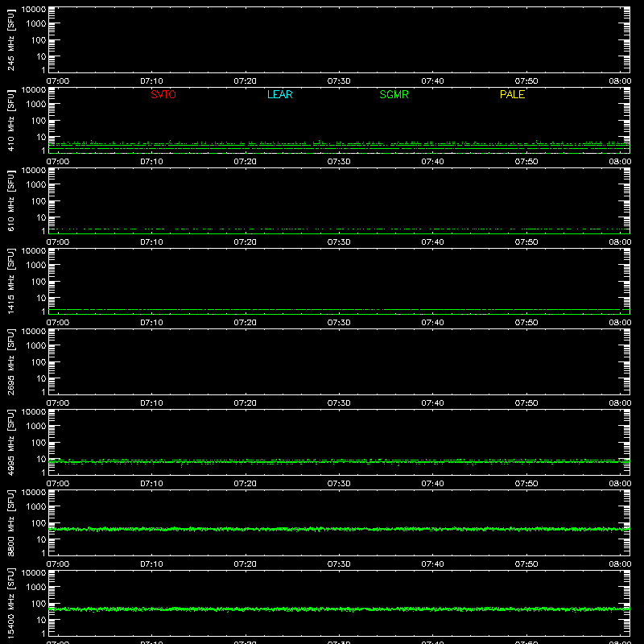Select the "2695 MHz [SFU]" axis title

tap(10, 361)
